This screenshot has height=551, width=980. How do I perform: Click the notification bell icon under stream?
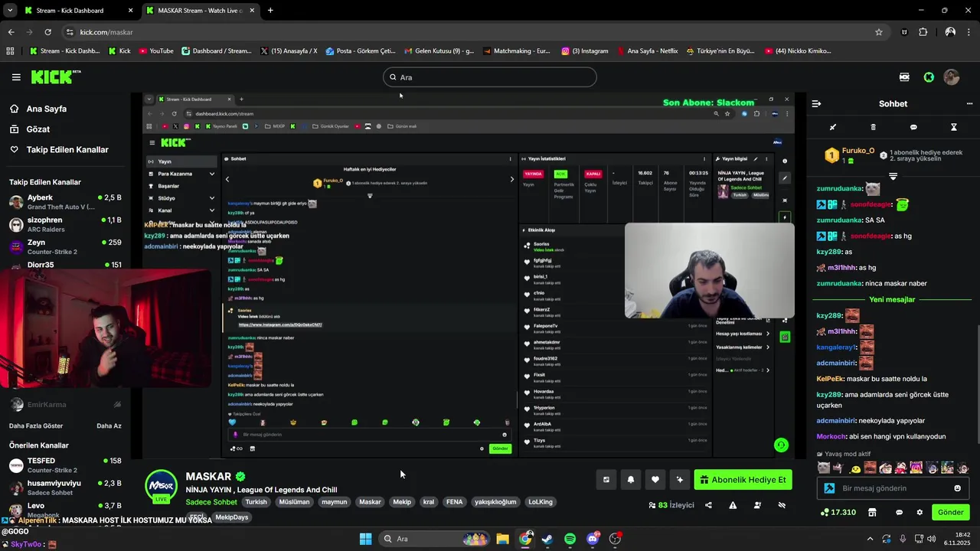[x=631, y=480]
